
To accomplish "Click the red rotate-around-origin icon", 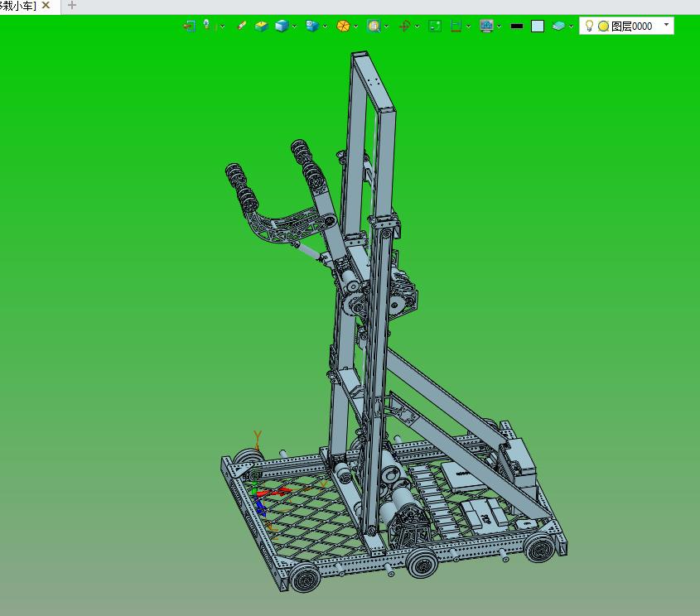I will [x=404, y=26].
